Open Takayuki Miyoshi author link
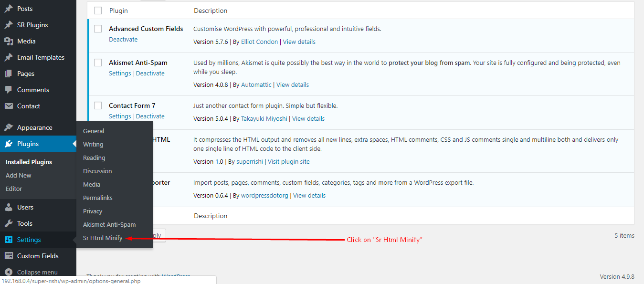Image resolution: width=644 pixels, height=284 pixels. [264, 119]
